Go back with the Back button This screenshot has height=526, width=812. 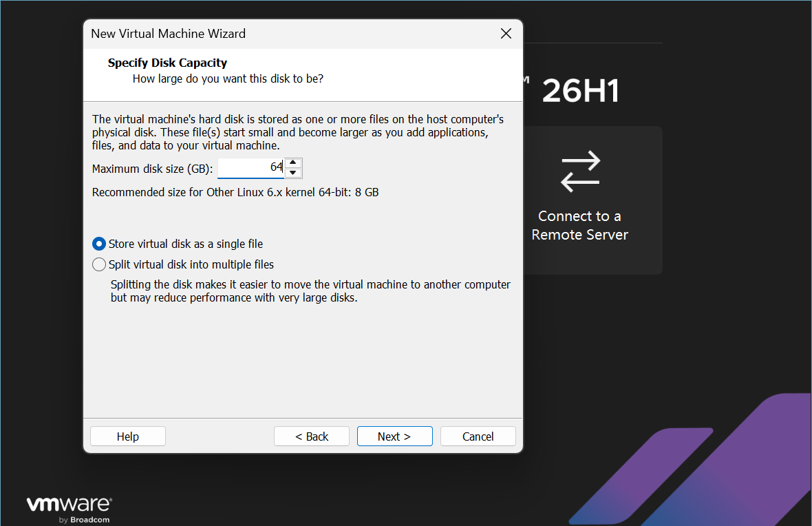(x=312, y=436)
